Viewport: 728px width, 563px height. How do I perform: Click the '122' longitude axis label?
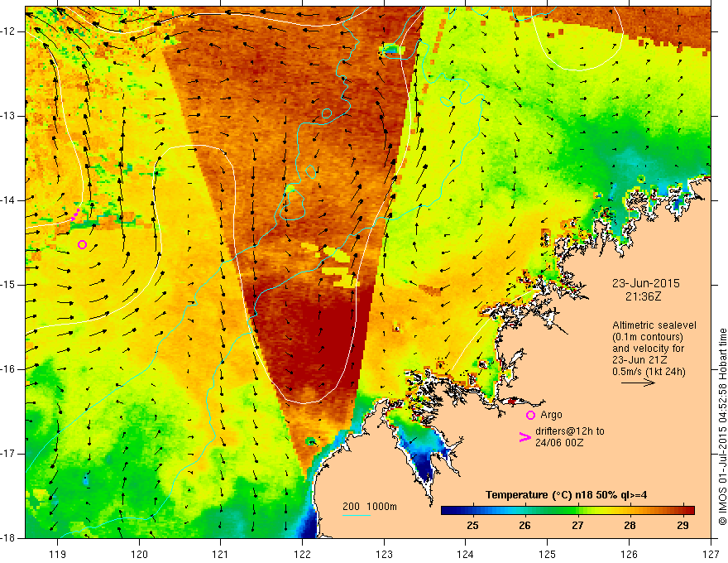(302, 554)
